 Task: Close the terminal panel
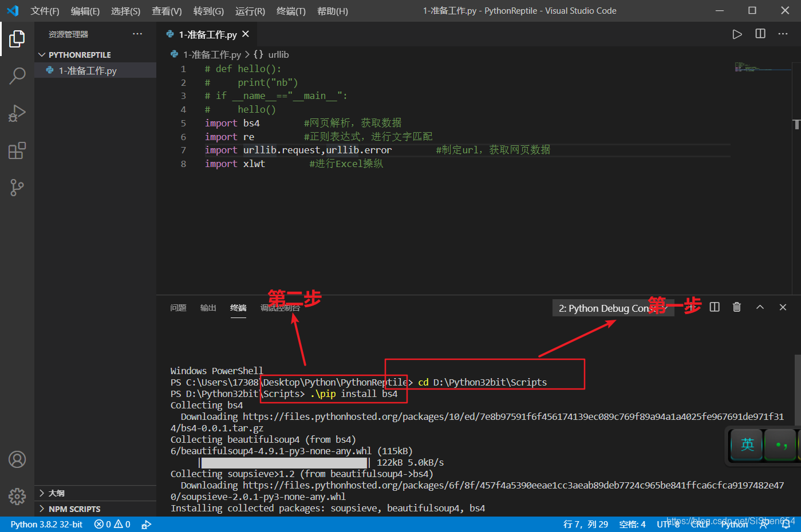tap(783, 307)
